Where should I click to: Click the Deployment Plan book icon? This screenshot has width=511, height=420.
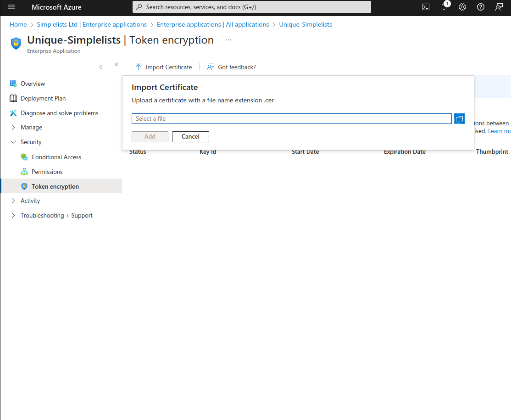tap(13, 98)
